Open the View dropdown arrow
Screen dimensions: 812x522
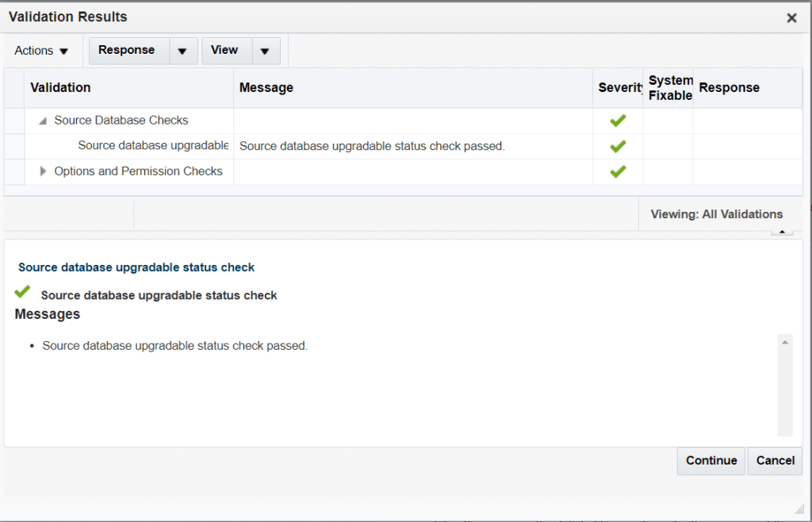click(265, 51)
